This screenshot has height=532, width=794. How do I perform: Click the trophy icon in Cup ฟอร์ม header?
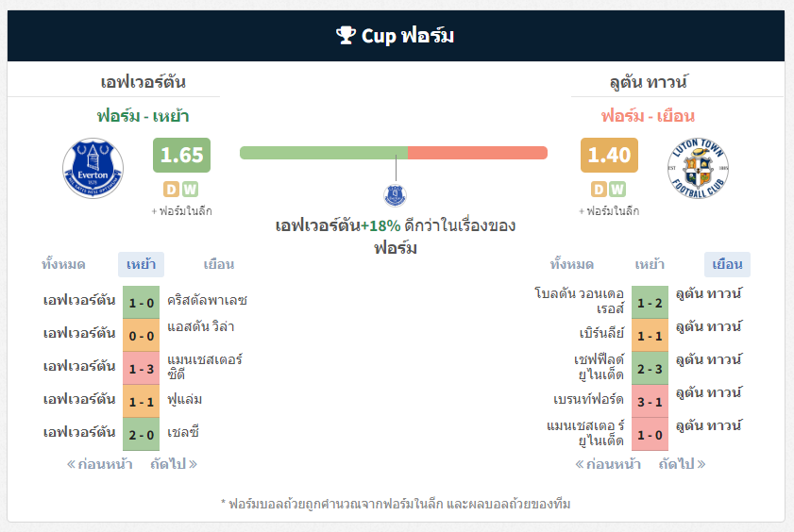346,36
